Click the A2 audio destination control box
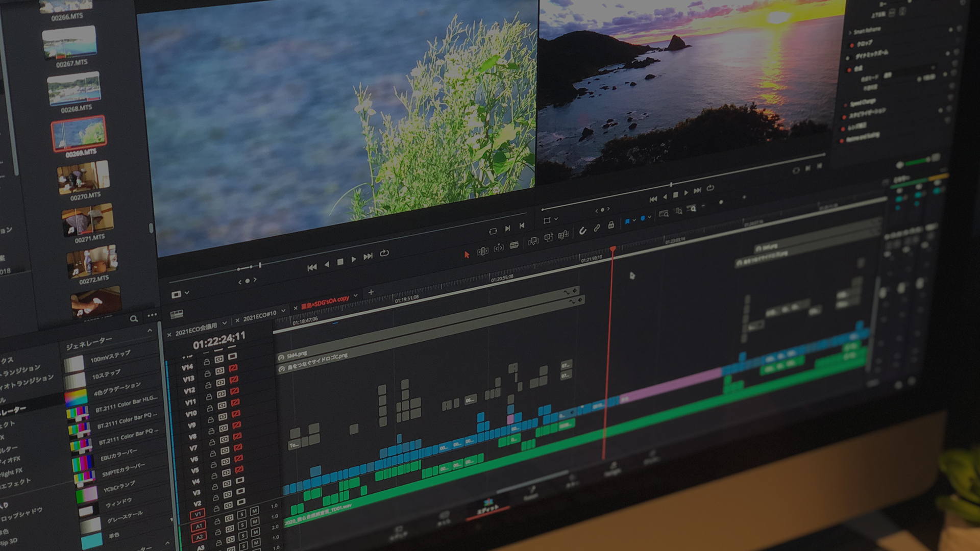This screenshot has width=980, height=551. (x=200, y=537)
